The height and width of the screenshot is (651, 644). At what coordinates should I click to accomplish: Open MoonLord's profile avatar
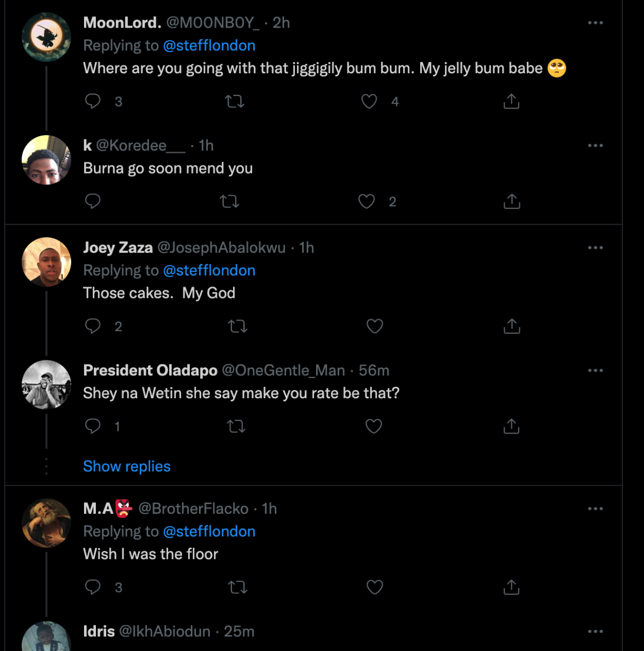pos(46,37)
